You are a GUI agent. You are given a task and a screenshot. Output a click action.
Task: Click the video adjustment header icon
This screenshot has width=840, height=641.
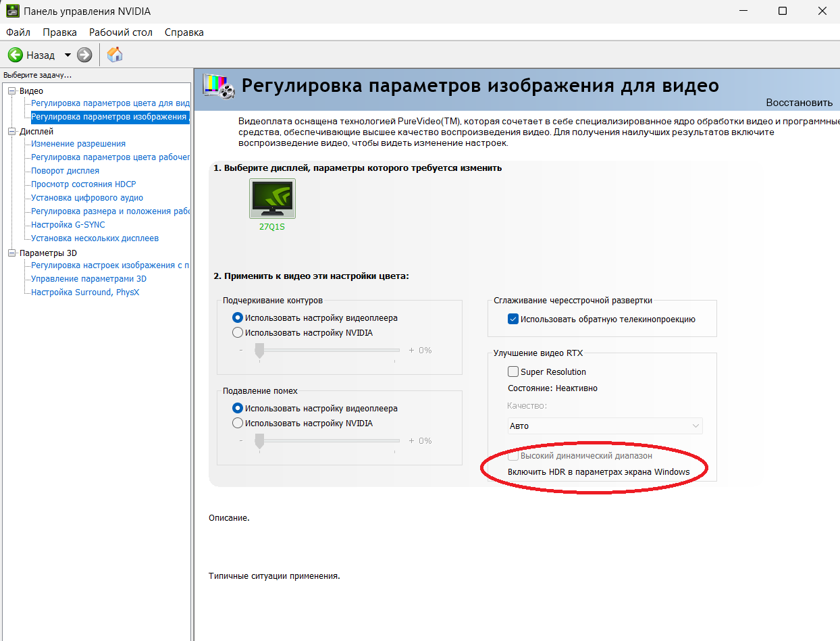coord(219,88)
